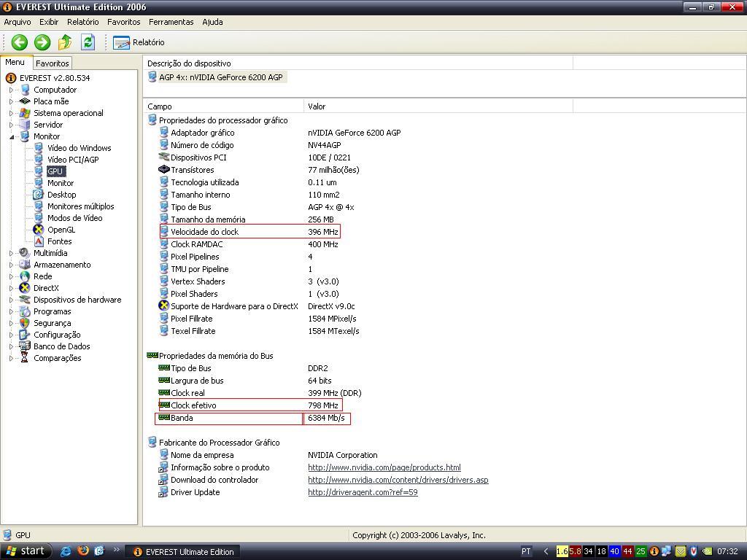Expand the Computador tree node

[11, 90]
